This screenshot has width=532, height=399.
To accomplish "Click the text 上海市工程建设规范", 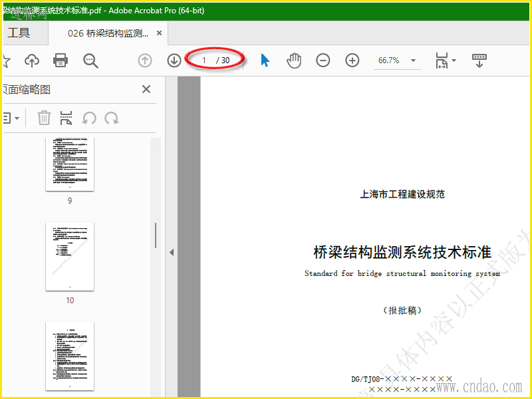I will coord(402,194).
